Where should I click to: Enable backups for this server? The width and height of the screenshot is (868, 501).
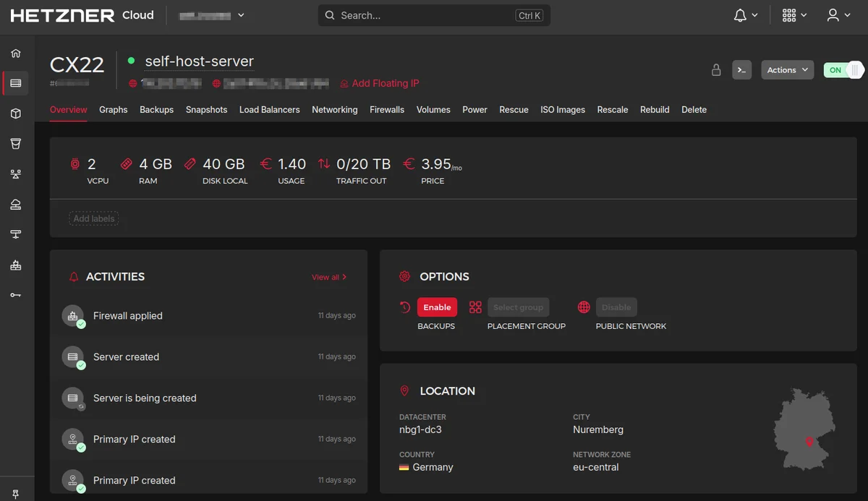[x=437, y=307]
